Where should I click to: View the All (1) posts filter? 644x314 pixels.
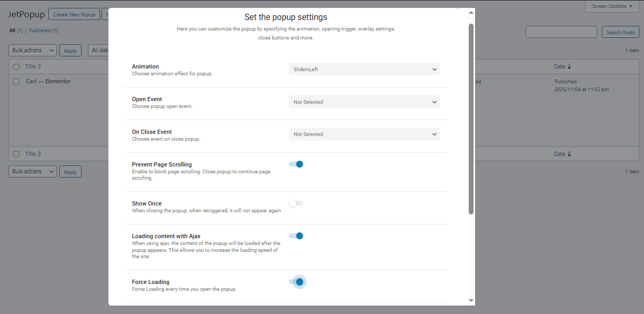12,30
